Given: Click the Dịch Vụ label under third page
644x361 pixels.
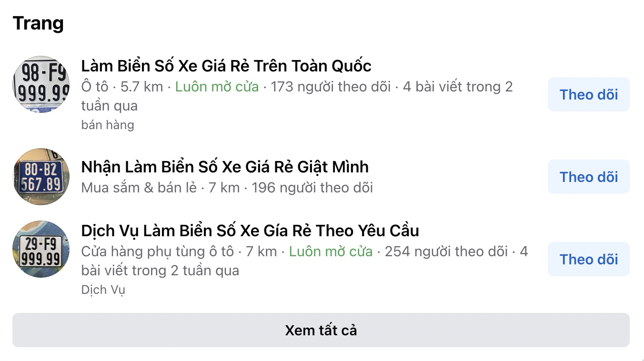Looking at the screenshot, I should (103, 290).
